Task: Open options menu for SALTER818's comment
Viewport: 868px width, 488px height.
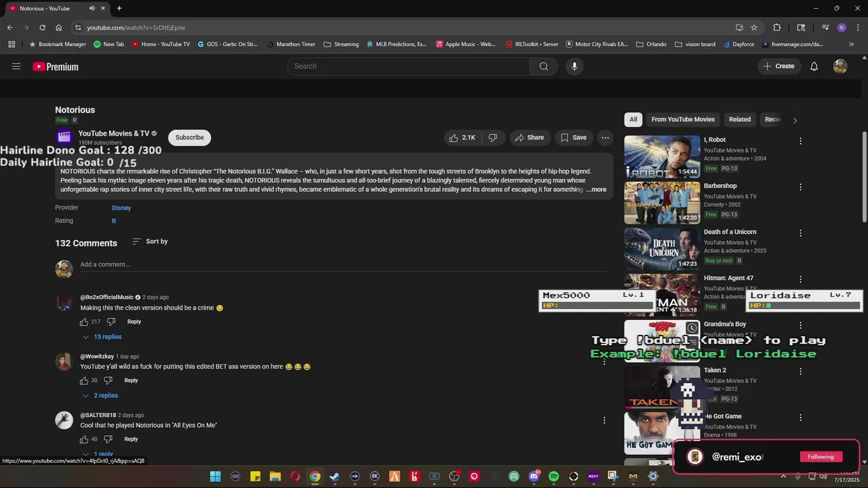Action: tap(604, 420)
